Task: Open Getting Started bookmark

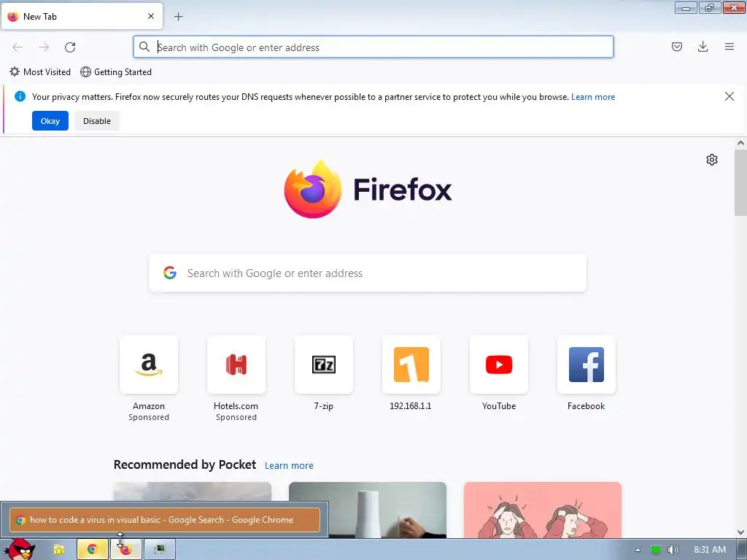Action: pyautogui.click(x=116, y=72)
